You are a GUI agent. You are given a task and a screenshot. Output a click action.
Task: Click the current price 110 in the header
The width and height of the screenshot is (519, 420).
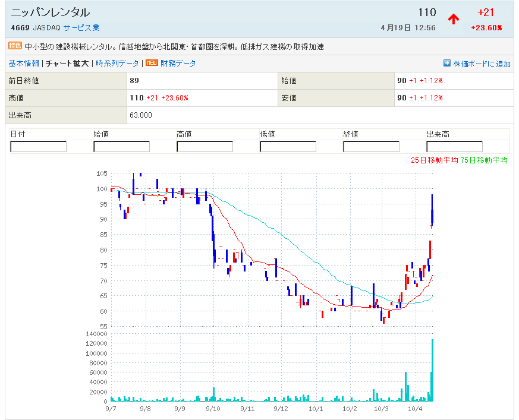click(427, 12)
